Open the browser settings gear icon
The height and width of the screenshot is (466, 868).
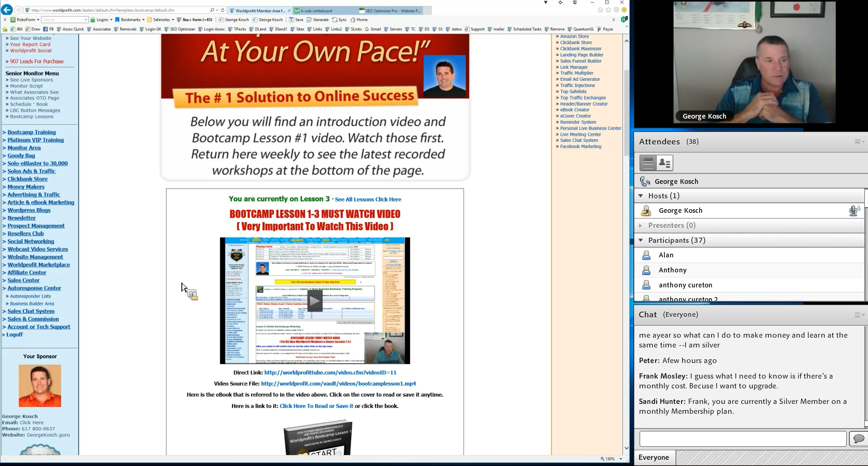pos(616,10)
